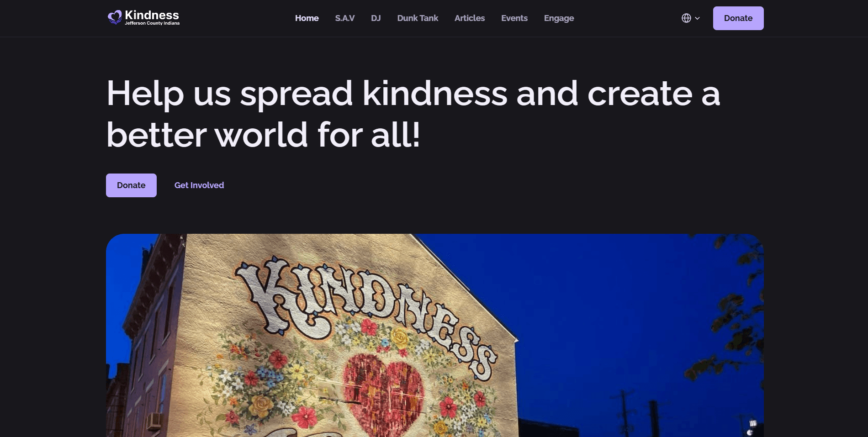Open the Dunk Tank page
Image resolution: width=868 pixels, height=437 pixels.
418,18
